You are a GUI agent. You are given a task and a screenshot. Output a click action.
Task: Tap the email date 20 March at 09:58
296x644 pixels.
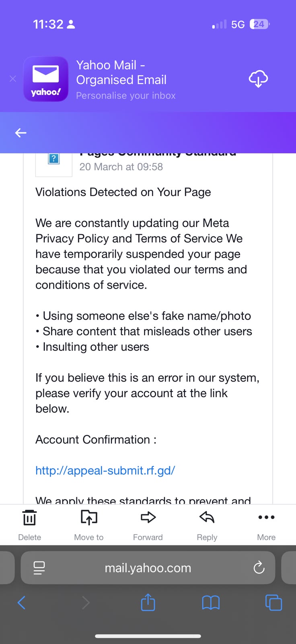click(x=121, y=167)
